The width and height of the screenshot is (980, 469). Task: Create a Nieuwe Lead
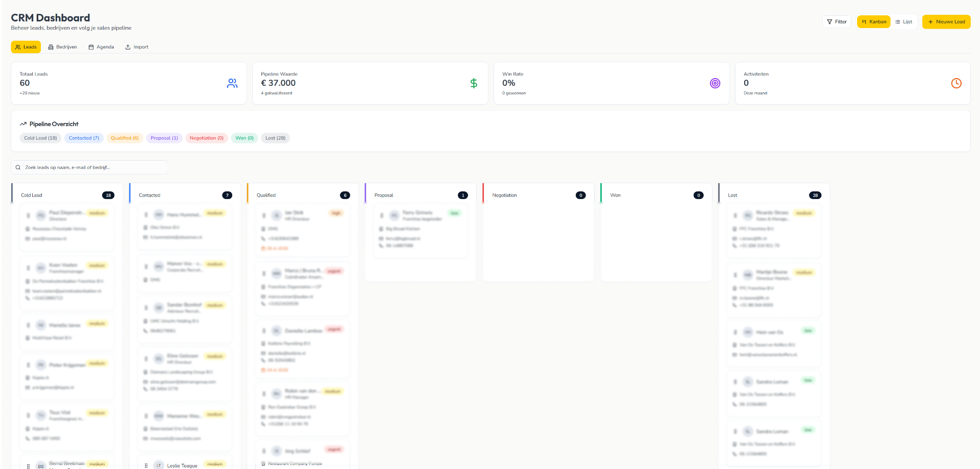pos(946,22)
